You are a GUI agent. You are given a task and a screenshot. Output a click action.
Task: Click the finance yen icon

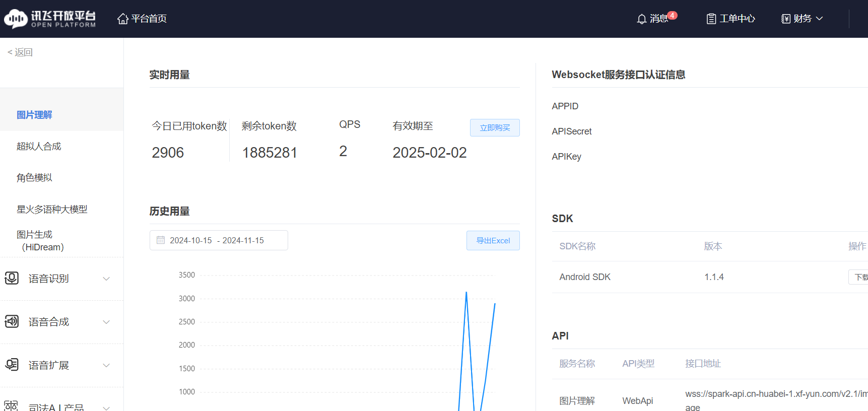785,19
